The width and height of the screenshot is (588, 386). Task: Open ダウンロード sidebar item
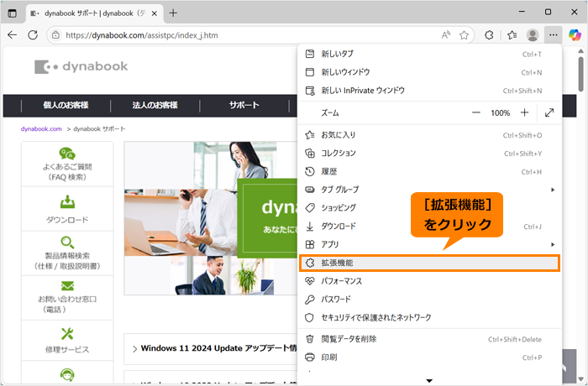[x=67, y=209]
